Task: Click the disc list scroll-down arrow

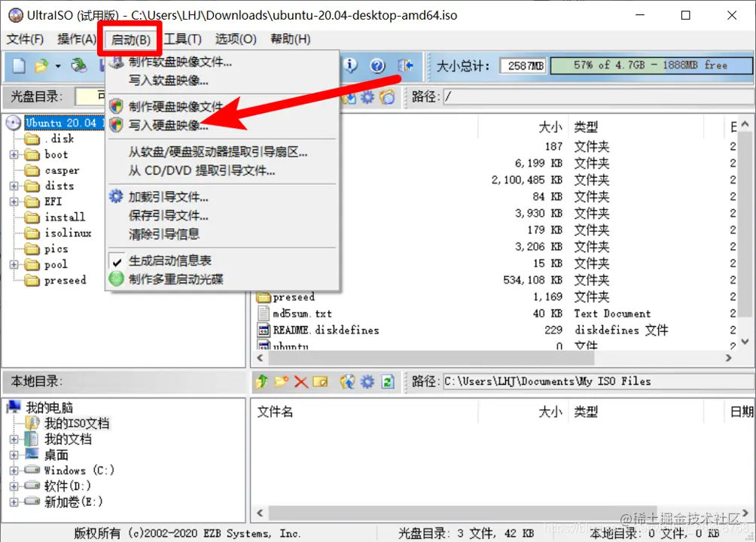Action: 745,342
